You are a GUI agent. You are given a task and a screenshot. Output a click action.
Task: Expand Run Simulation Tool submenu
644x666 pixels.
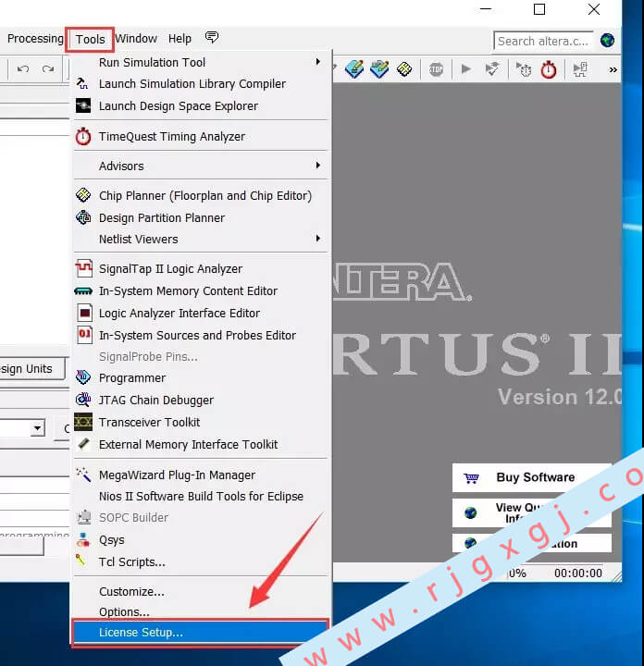pos(201,63)
